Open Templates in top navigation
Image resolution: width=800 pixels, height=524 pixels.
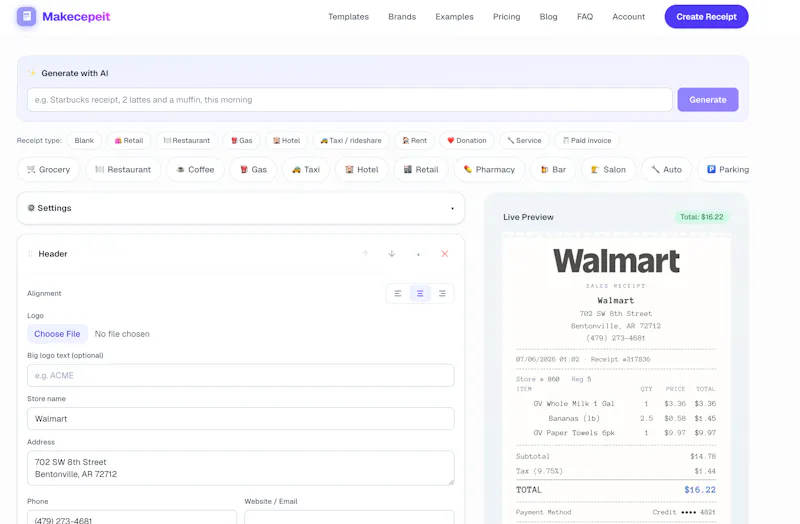[348, 17]
